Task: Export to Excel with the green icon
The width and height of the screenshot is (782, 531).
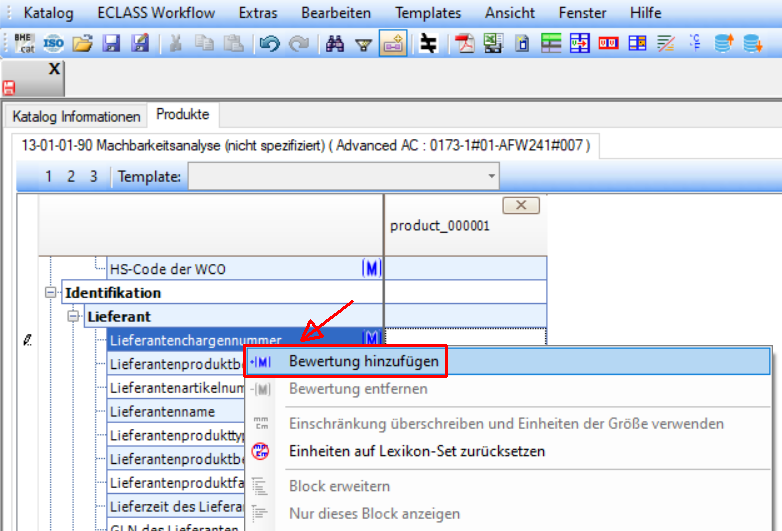Action: pos(493,43)
